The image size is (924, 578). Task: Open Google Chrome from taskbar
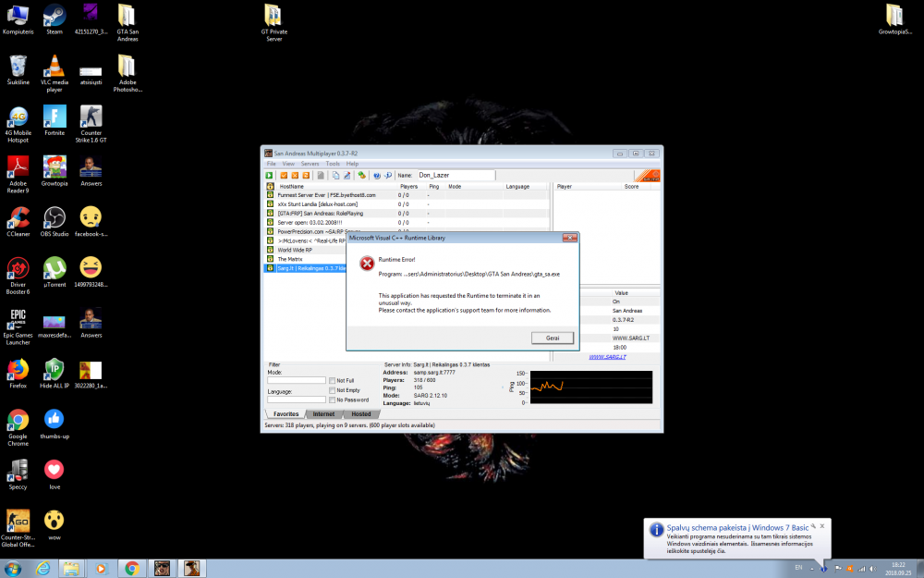click(132, 569)
